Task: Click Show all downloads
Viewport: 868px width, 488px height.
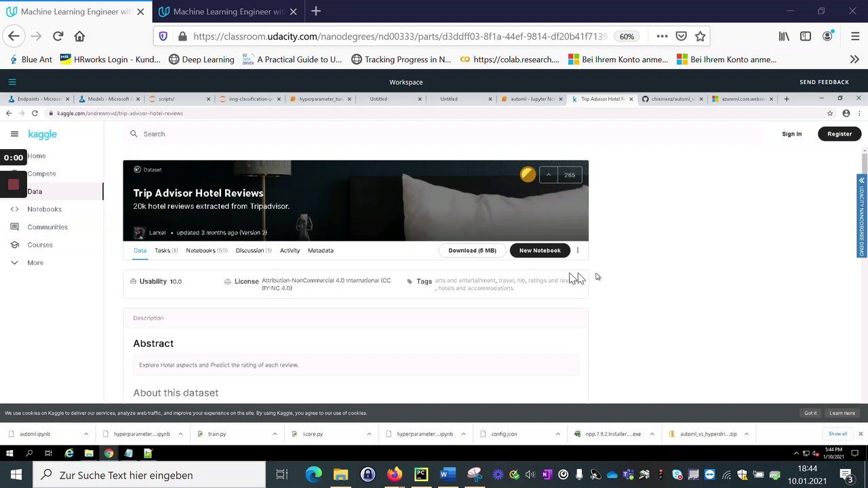Action: (x=837, y=434)
